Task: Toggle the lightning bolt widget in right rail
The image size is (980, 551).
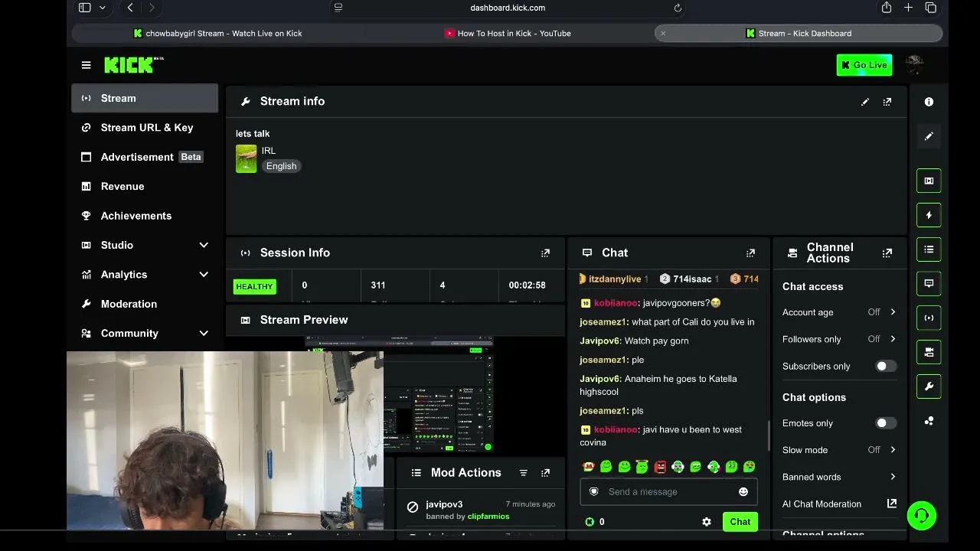Action: (929, 215)
